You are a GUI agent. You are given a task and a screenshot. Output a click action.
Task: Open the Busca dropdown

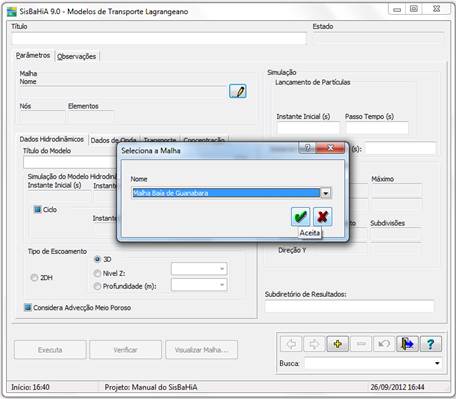tap(437, 363)
